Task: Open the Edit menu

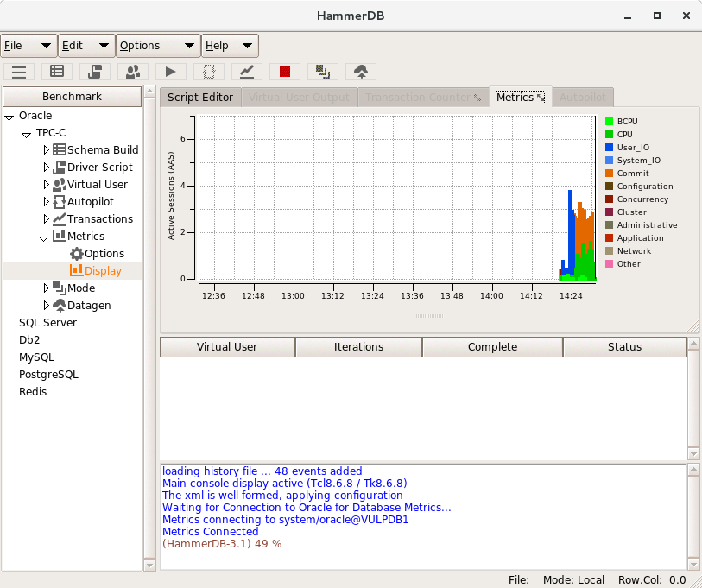Action: pos(86,46)
